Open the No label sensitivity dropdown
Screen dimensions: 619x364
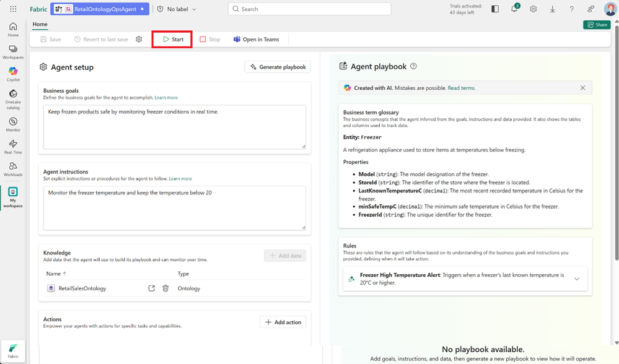point(177,9)
